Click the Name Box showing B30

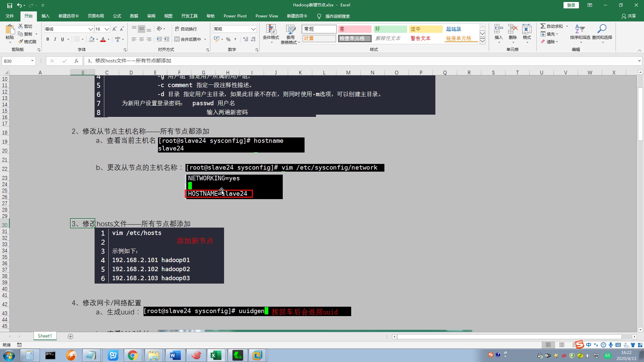(16, 61)
